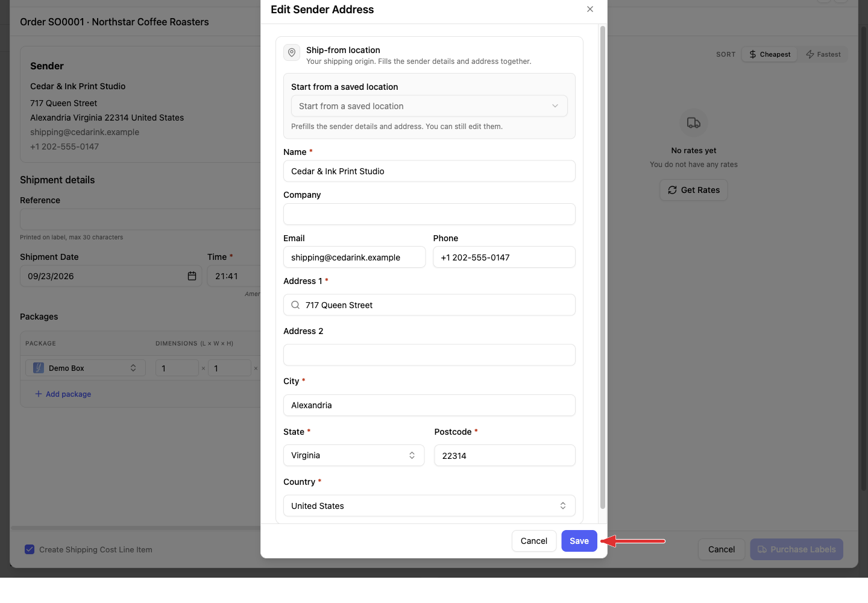Click Purchase Labels button
The image size is (868, 603).
click(796, 549)
